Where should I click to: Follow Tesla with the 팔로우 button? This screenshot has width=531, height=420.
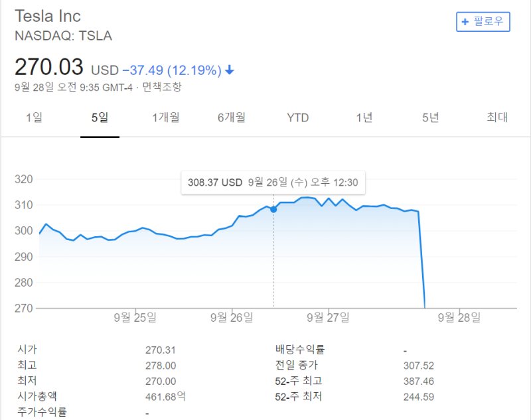click(483, 22)
